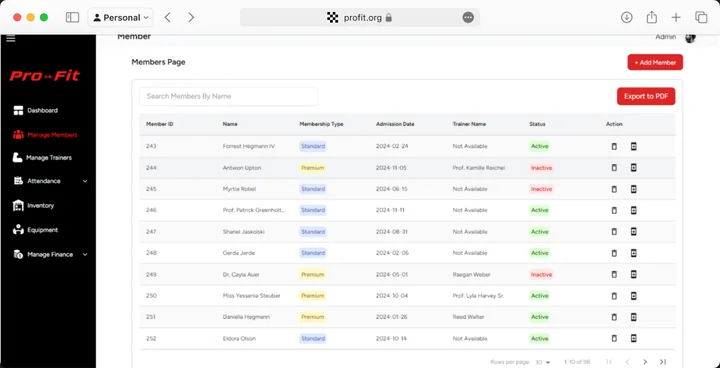Open the Personal profile dropdown
Image resolution: width=720 pixels, height=368 pixels.
pyautogui.click(x=121, y=17)
